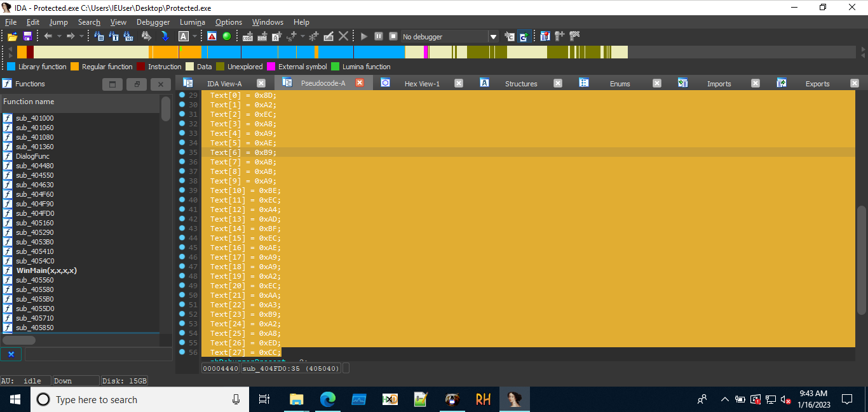Expand the dropdown beside the A icon
868x412 pixels.
click(x=195, y=37)
